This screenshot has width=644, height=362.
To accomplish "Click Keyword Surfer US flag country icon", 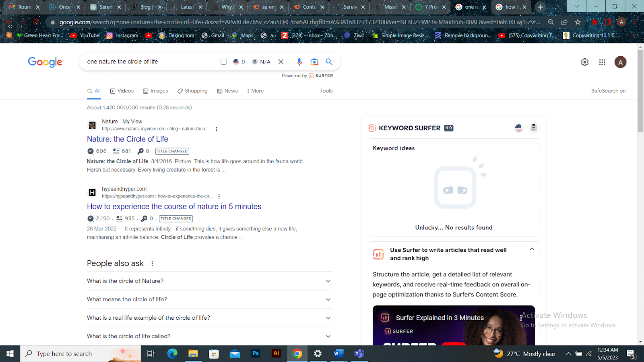I will pyautogui.click(x=518, y=128).
